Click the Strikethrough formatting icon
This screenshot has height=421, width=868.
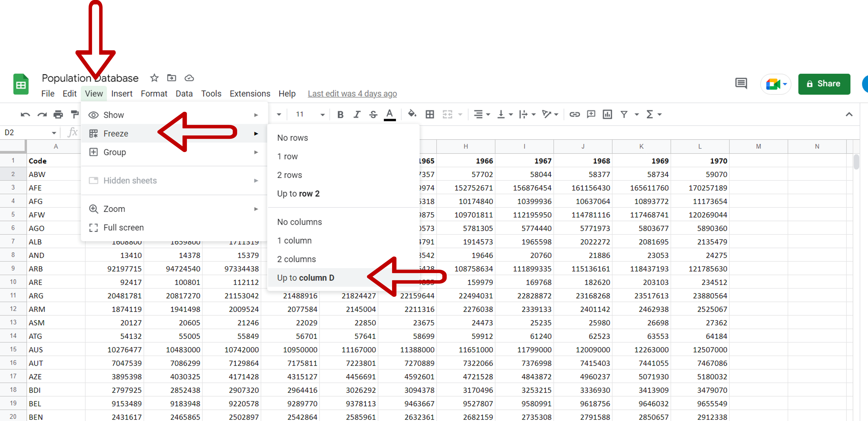[x=374, y=115]
